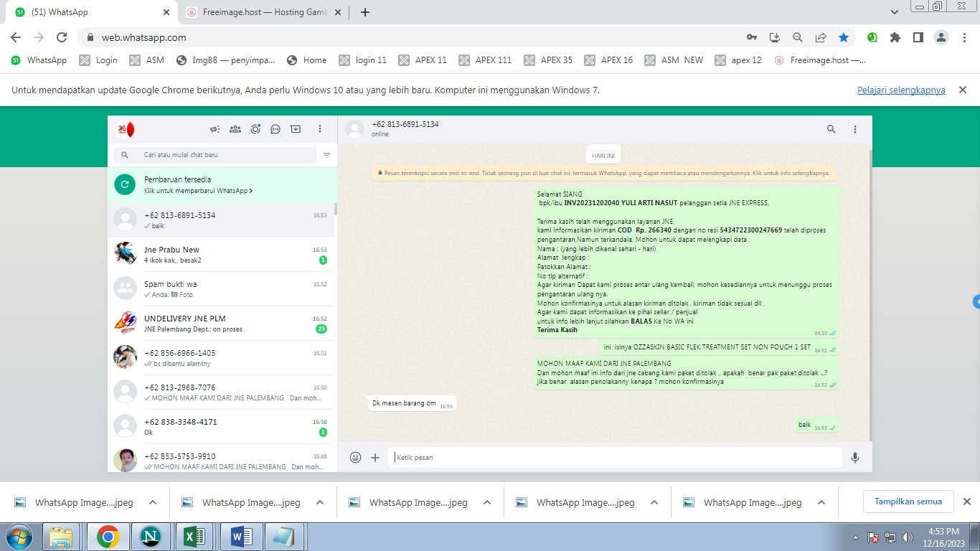
Task: Click the "Pelajari selengkapnya" link
Action: pos(901,90)
